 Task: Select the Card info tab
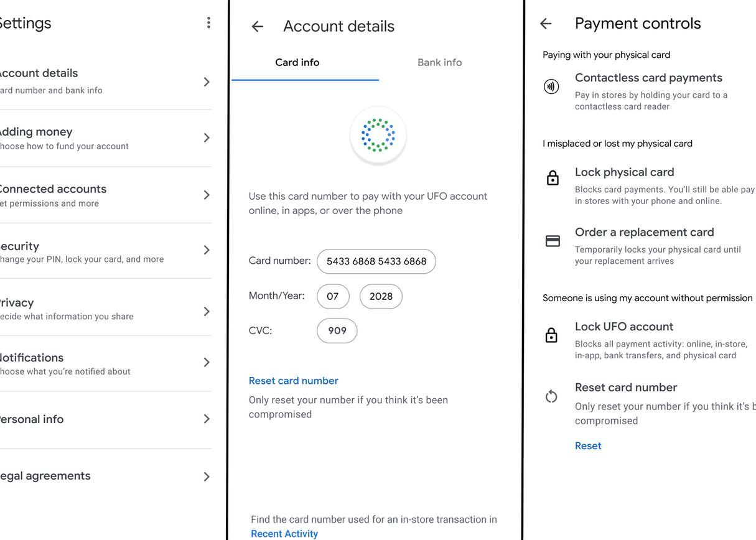(x=297, y=62)
